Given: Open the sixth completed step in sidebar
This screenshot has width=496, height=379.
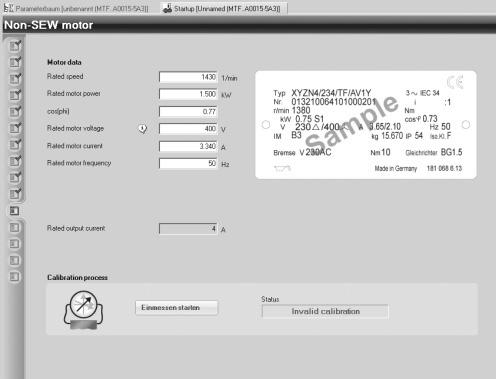Looking at the screenshot, I should point(15,128).
